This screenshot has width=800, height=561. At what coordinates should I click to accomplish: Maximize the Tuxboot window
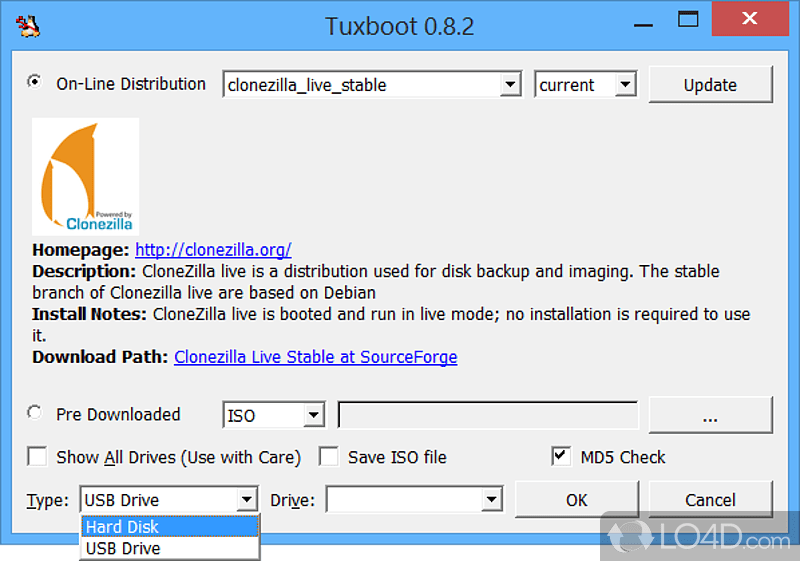(688, 20)
